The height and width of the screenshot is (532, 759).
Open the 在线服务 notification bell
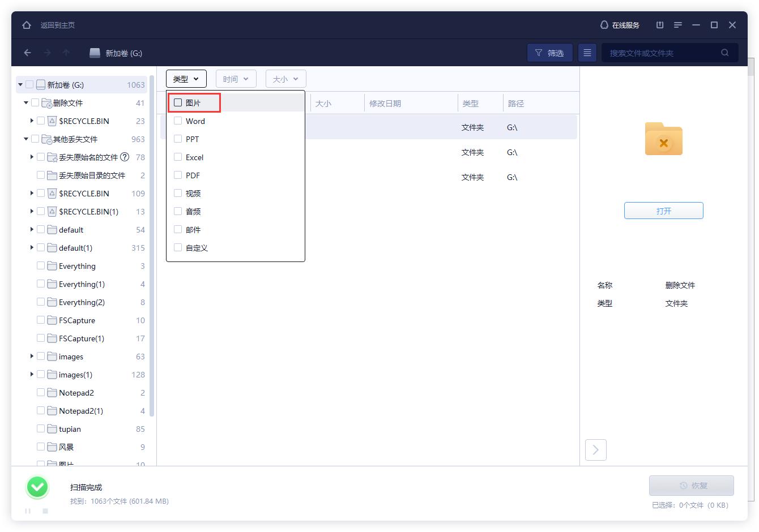[x=603, y=25]
